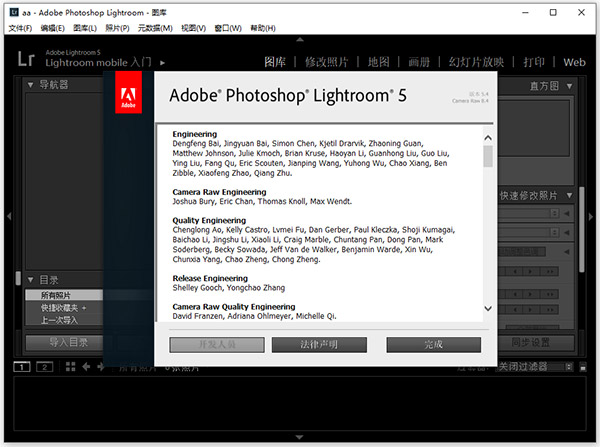Open the 元数据(M) menu

[x=155, y=28]
